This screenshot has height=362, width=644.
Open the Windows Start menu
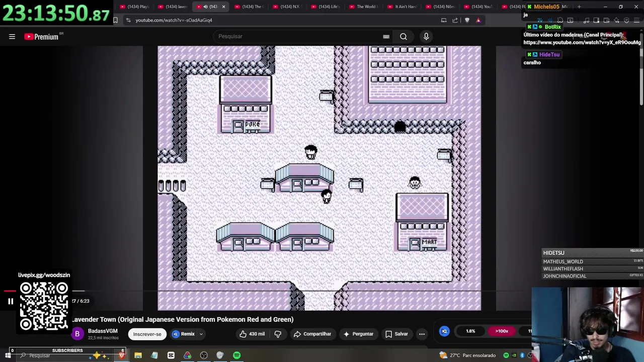pos(8,355)
